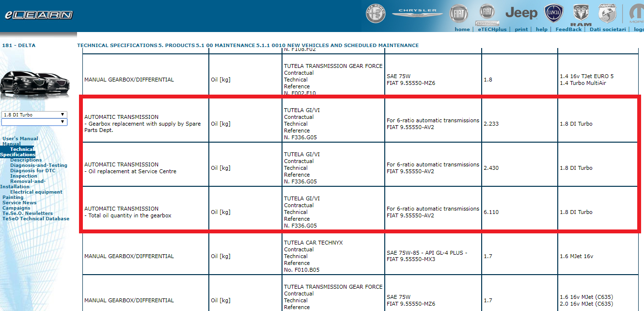Screen dimensions: 644x311
Task: Select the quantity value 2.430
Action: pyautogui.click(x=491, y=168)
